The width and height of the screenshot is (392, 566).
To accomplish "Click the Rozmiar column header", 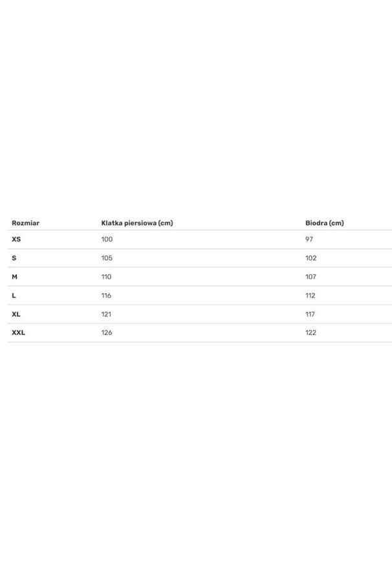I will tap(25, 223).
